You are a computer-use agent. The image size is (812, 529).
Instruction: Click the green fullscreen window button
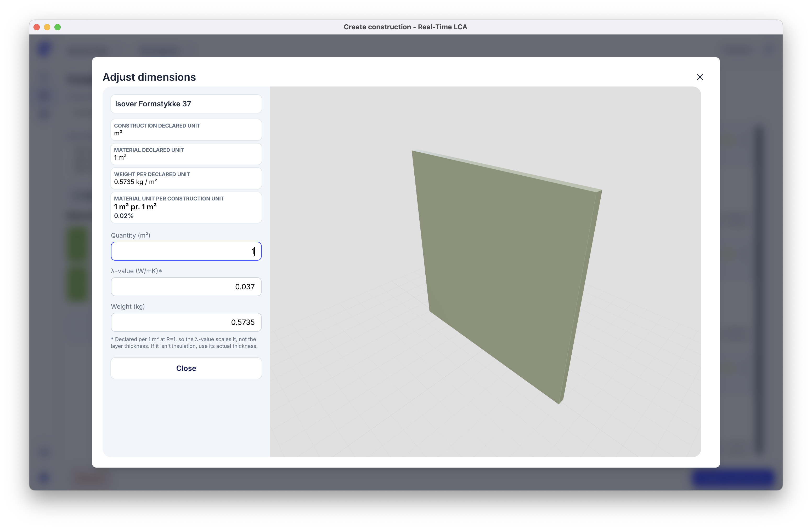click(58, 27)
